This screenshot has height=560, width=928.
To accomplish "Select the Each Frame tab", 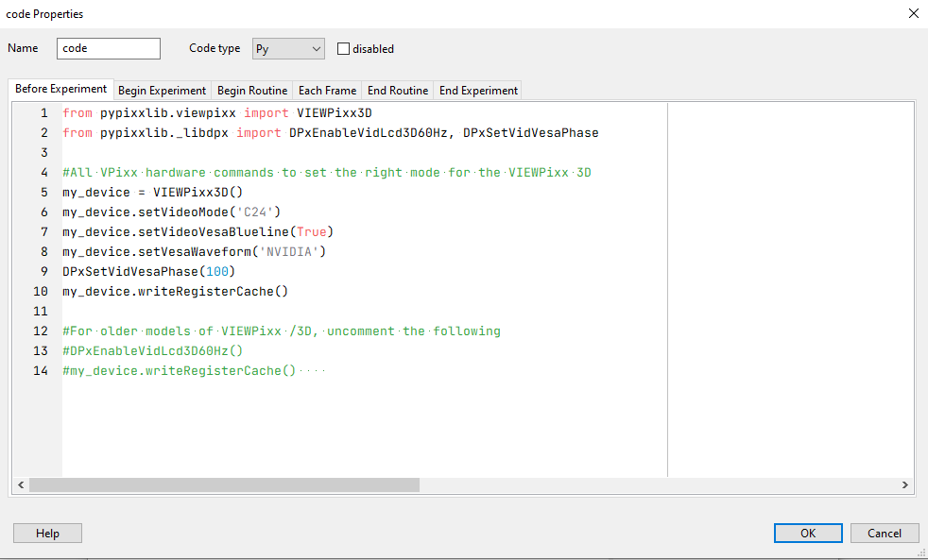I will click(x=327, y=91).
